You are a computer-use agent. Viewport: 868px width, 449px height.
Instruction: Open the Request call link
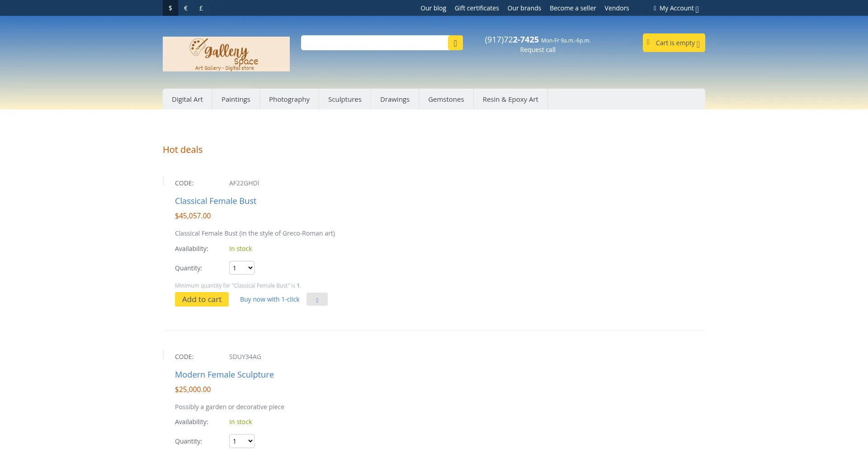(x=538, y=50)
